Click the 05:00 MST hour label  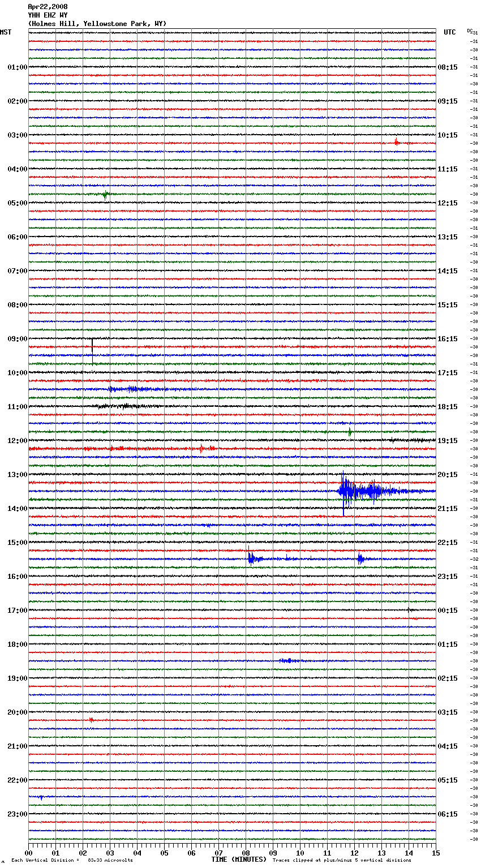coord(18,203)
